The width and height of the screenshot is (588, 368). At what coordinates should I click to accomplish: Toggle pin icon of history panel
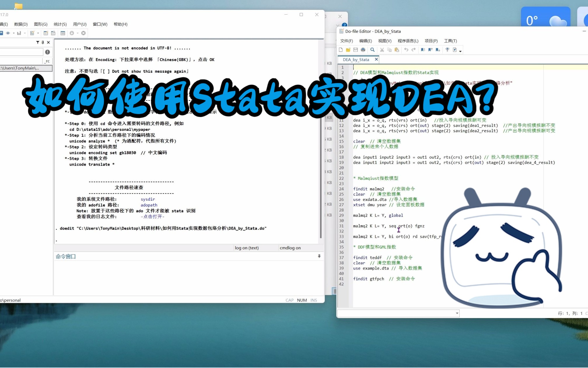coord(43,42)
